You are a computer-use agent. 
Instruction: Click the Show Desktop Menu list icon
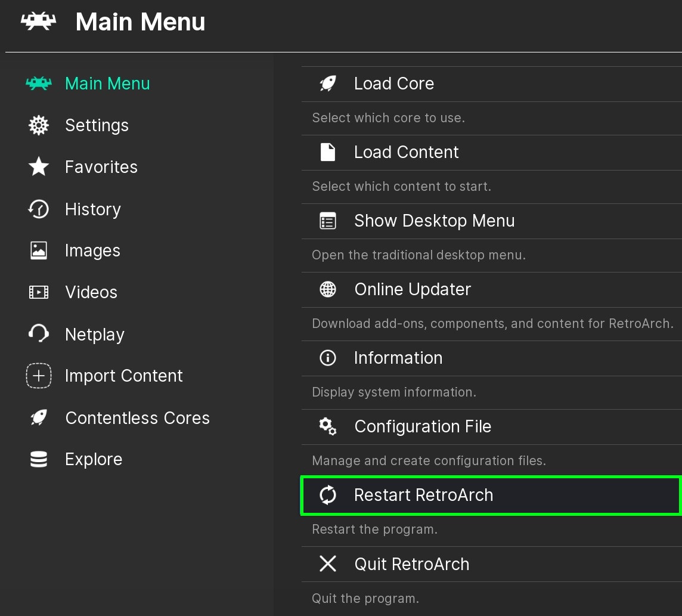328,221
